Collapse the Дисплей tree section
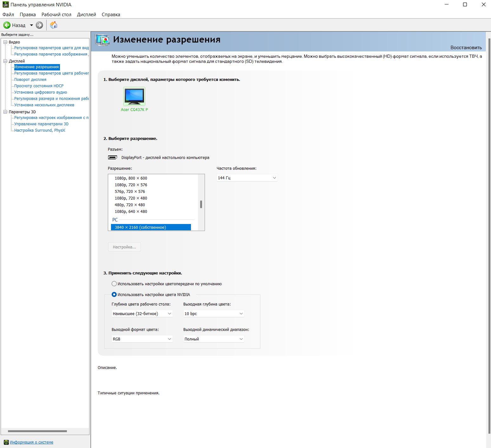Viewport: 491px width, 448px height. (5, 61)
